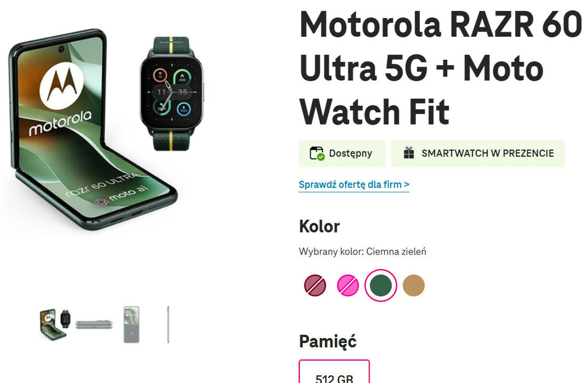Click the Moto Watch Fit image
The image size is (588, 383).
[172, 94]
